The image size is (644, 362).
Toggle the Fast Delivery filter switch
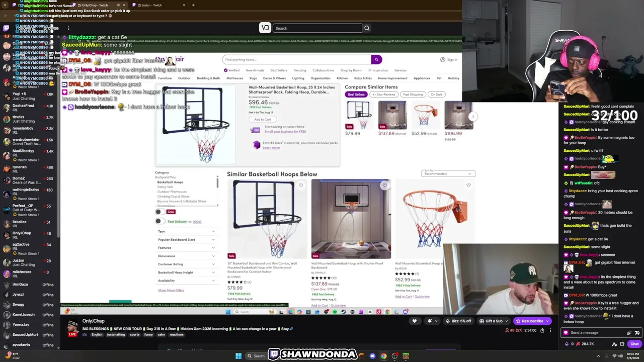tap(159, 221)
